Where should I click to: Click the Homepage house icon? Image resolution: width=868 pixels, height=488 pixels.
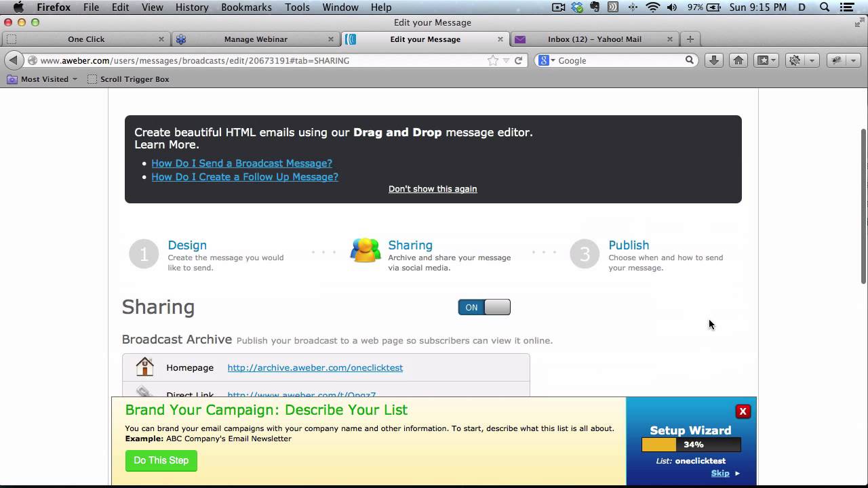(144, 367)
